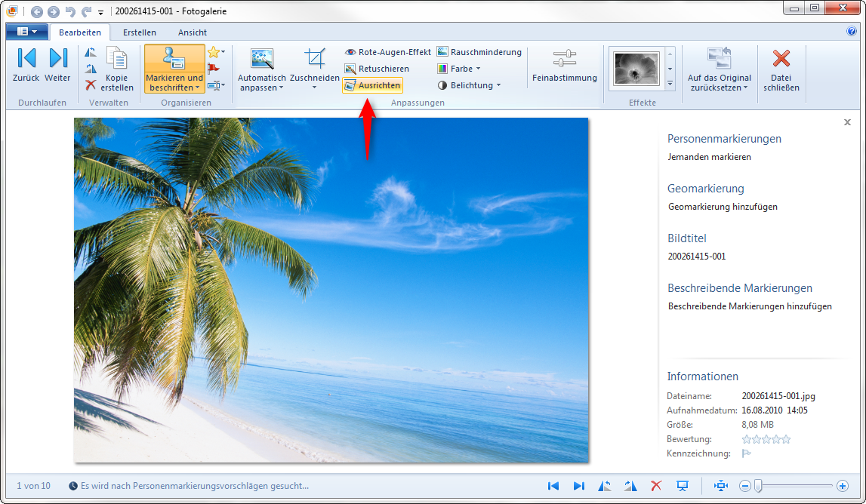Open the Belichtung dropdown menu
The height and width of the screenshot is (504, 866).
point(469,85)
